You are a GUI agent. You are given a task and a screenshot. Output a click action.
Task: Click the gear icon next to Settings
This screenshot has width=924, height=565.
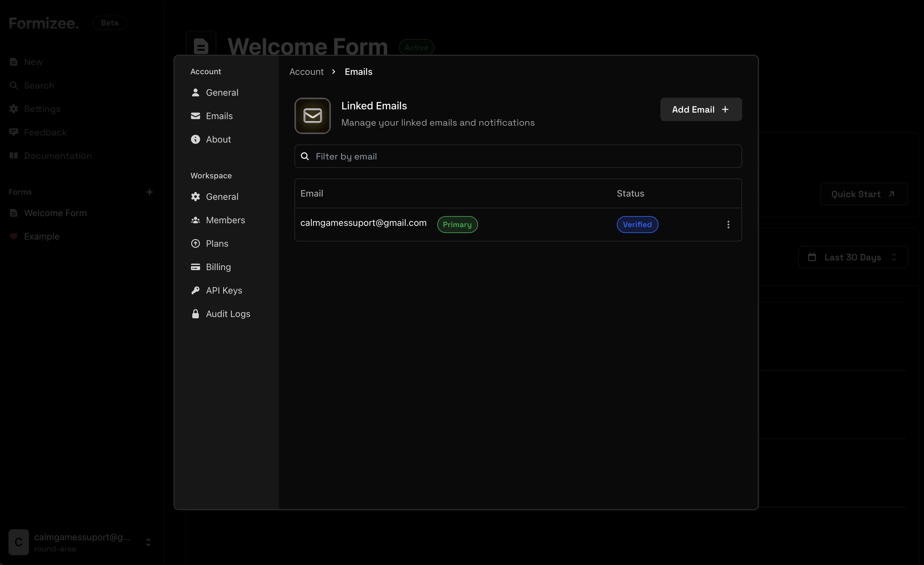tap(13, 109)
